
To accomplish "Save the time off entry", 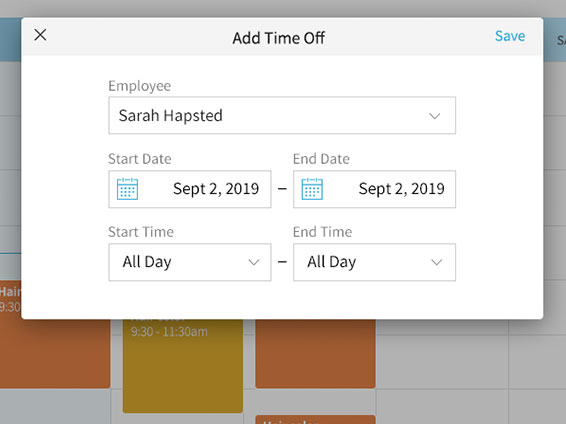I will click(510, 36).
